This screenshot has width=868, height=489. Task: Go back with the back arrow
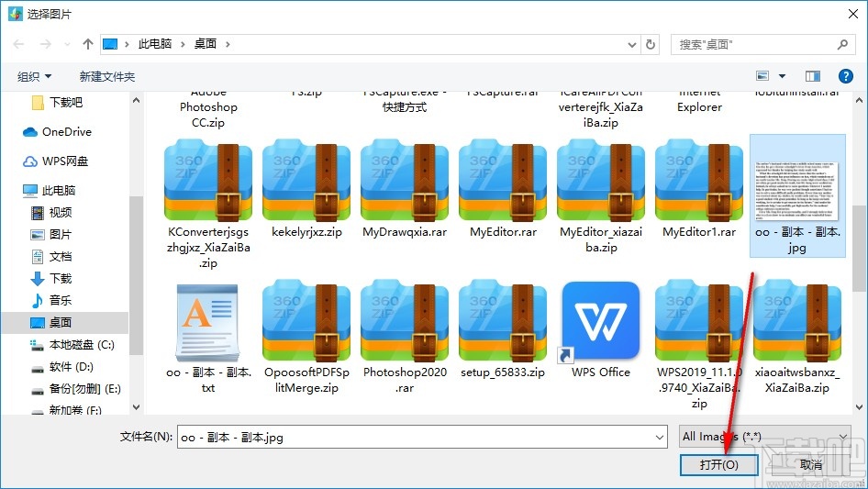[x=18, y=44]
